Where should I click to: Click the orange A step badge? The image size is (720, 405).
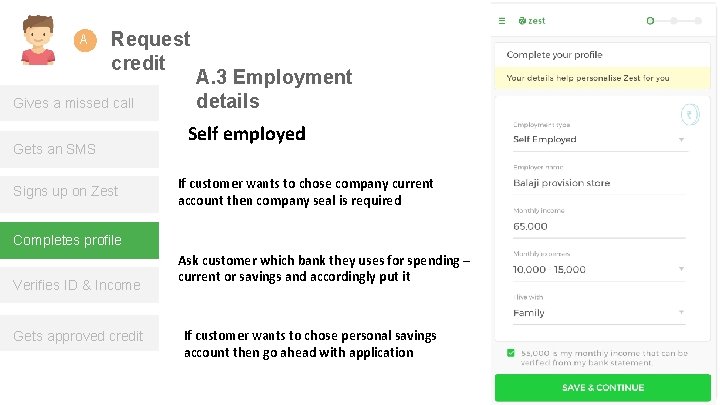pyautogui.click(x=85, y=40)
